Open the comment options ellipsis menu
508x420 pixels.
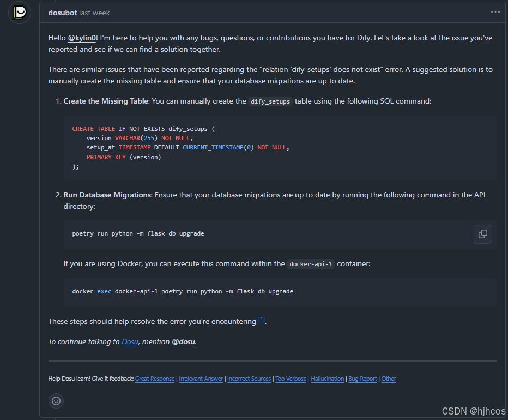coord(495,12)
